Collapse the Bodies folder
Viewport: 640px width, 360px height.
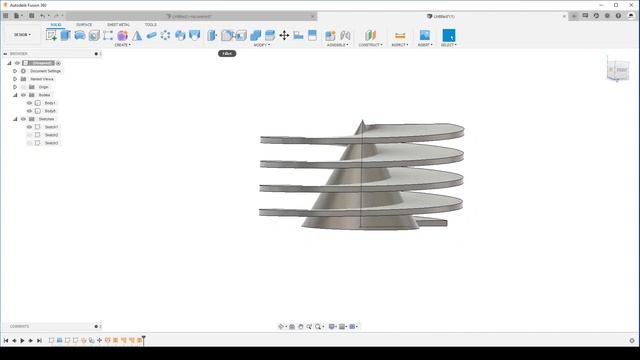click(x=15, y=95)
